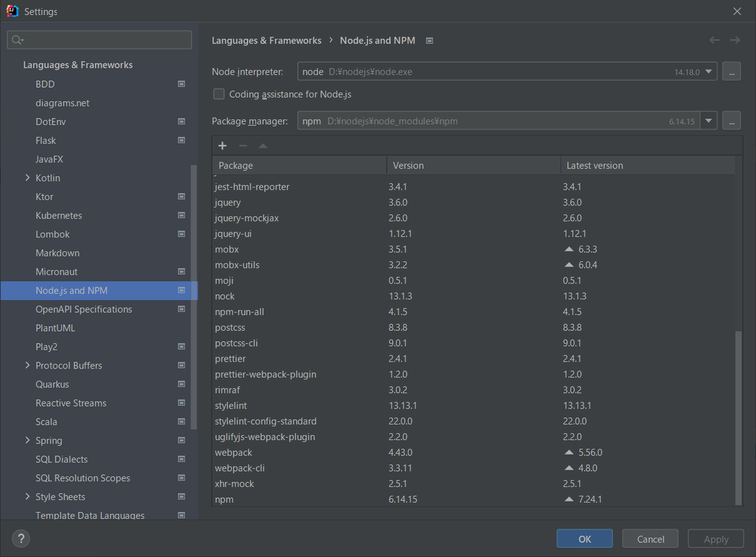Click the project-level icon beside DotEnv
The image size is (756, 557).
pyautogui.click(x=181, y=122)
